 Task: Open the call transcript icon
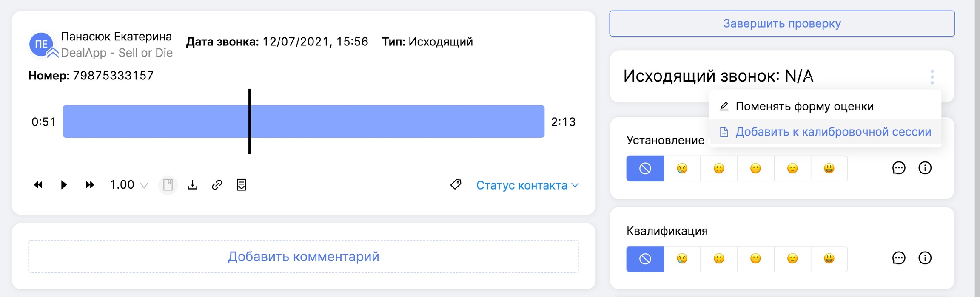pos(242,185)
